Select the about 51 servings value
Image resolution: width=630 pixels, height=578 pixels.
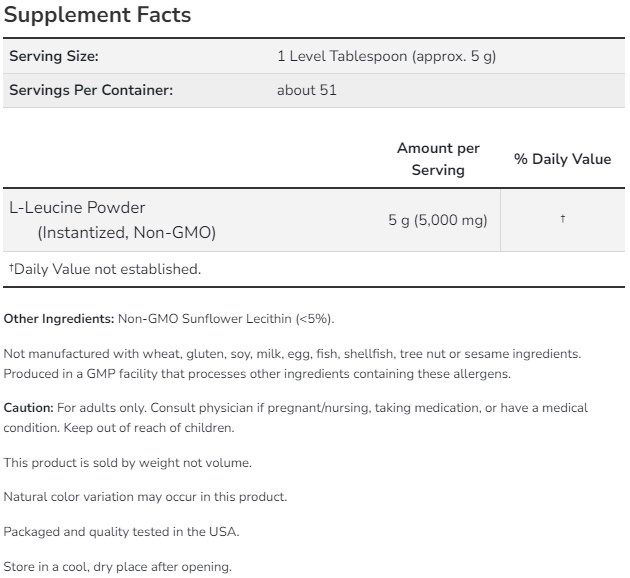tap(307, 90)
